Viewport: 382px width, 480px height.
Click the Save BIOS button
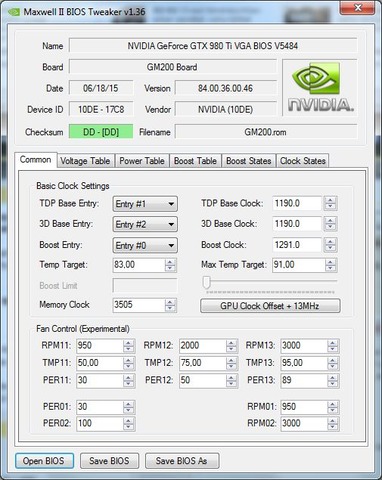109,461
